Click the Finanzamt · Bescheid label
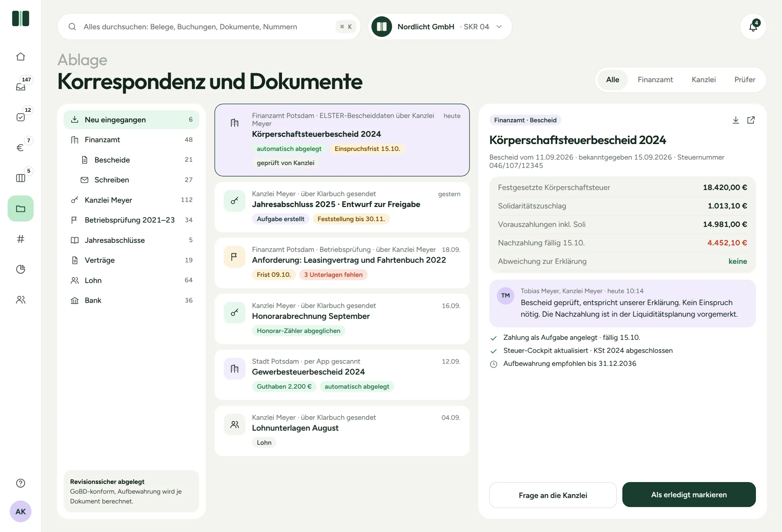Screen dimensions: 782x532 click(x=525, y=120)
